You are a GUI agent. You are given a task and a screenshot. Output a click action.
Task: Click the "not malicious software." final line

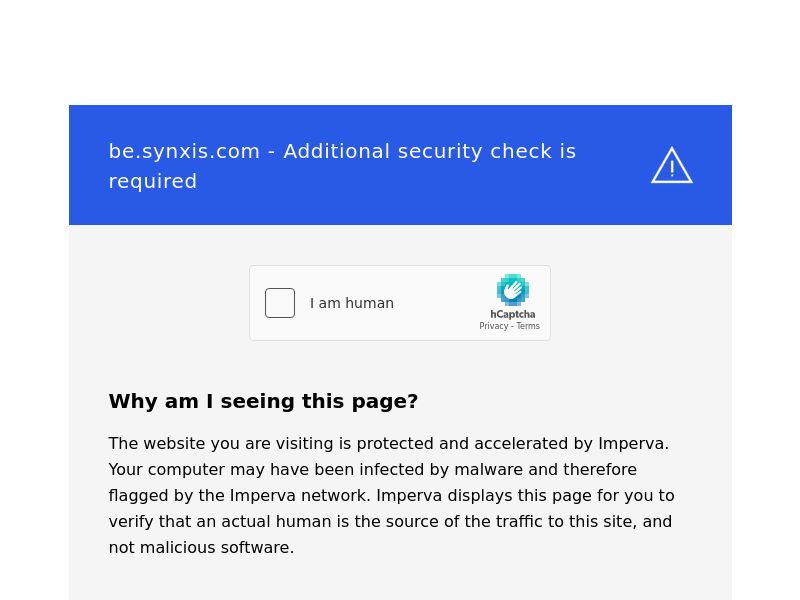pyautogui.click(x=201, y=547)
